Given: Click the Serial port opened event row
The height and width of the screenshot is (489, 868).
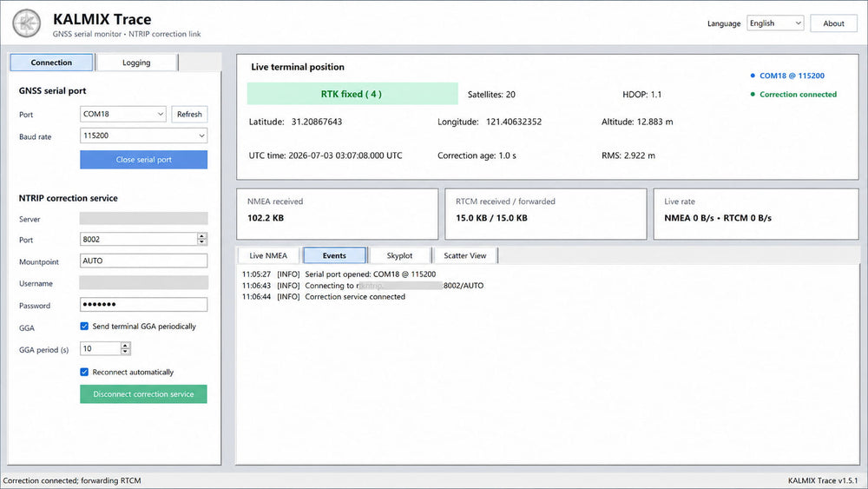Looking at the screenshot, I should click(339, 274).
